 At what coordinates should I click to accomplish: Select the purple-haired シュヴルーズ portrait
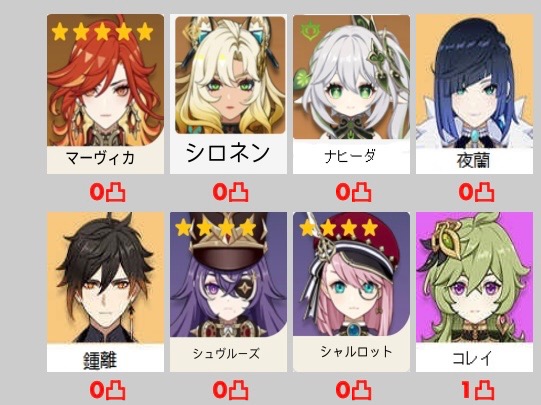pos(228,275)
